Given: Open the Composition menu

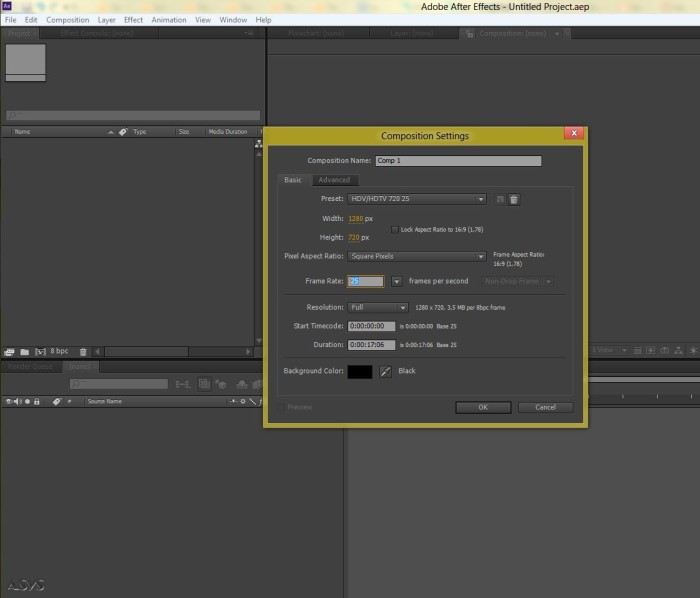Looking at the screenshot, I should coord(67,20).
